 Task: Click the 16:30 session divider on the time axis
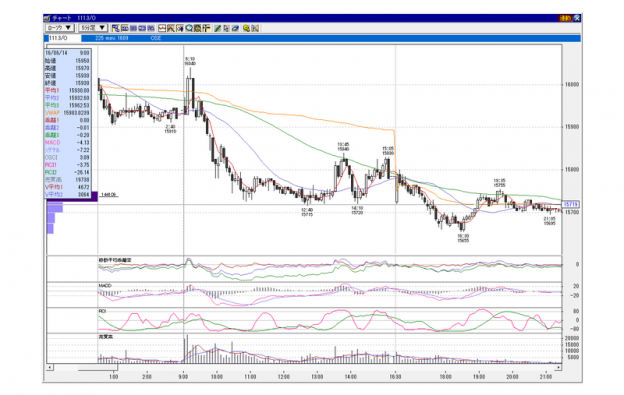click(x=395, y=376)
